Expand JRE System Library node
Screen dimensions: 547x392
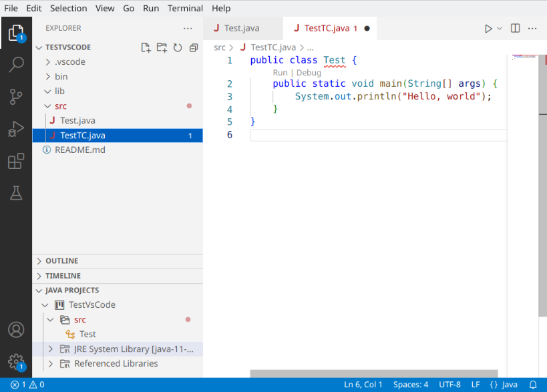(x=51, y=349)
